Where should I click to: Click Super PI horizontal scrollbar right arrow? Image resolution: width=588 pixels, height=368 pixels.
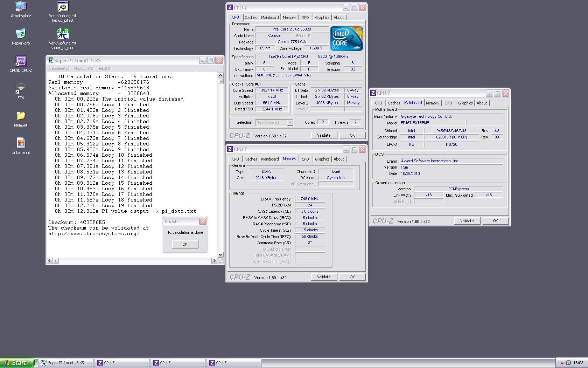[x=214, y=261]
